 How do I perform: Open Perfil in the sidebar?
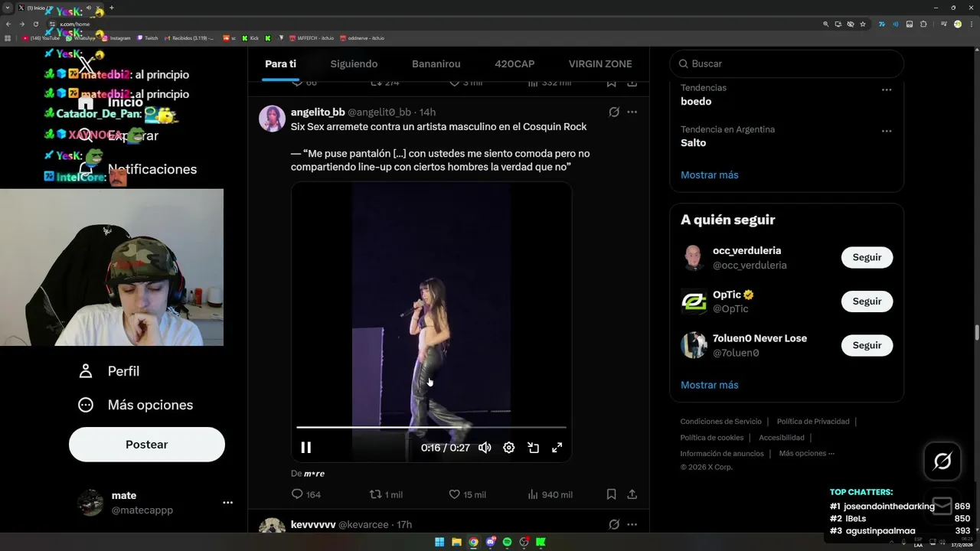[x=109, y=371]
